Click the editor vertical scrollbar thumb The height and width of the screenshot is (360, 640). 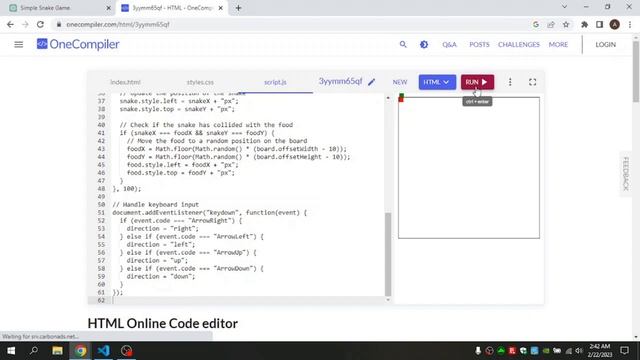388,254
